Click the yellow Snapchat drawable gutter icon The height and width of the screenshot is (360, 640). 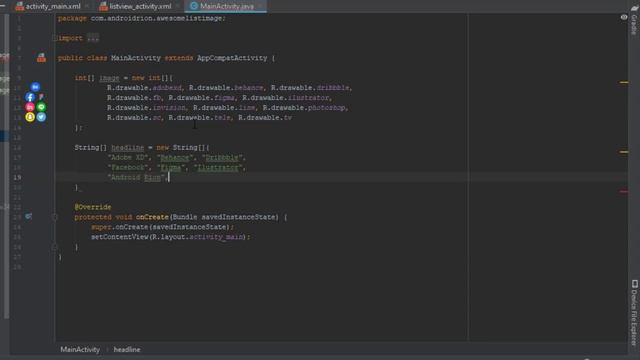[30, 117]
